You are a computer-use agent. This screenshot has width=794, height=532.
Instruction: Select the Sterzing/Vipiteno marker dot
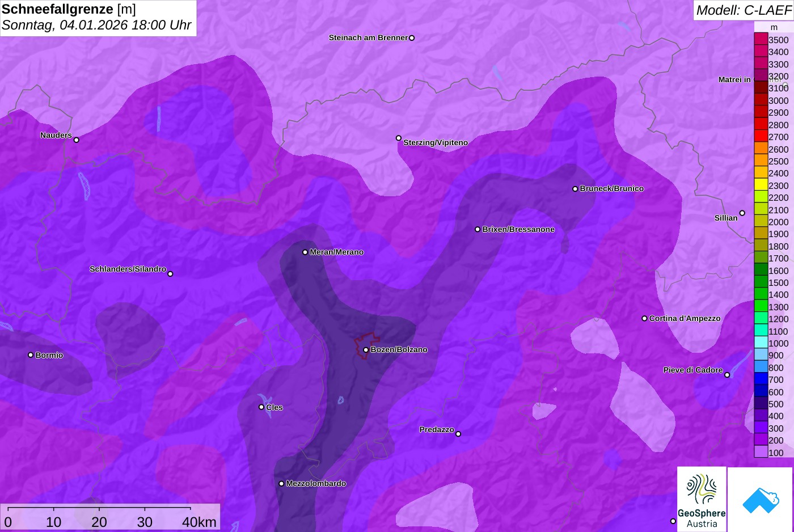pyautogui.click(x=399, y=138)
